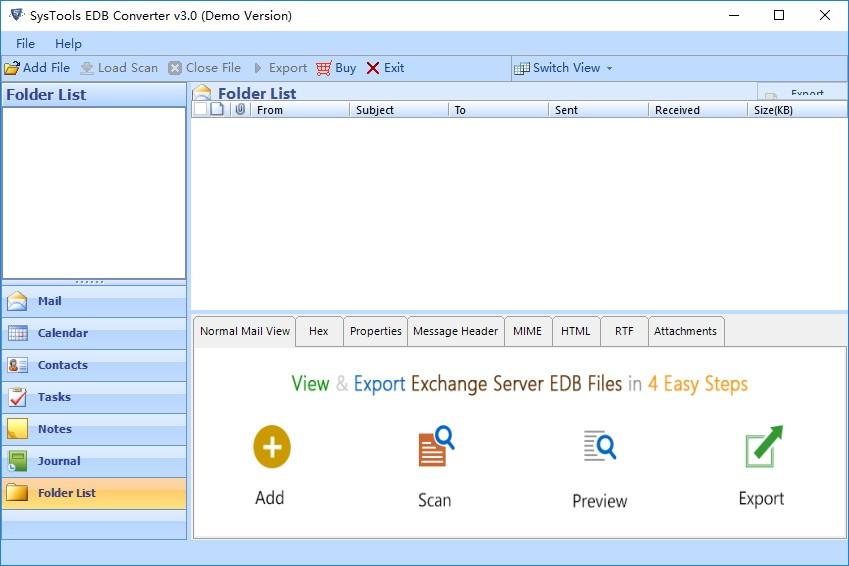Switch to the HTML tab

tap(576, 331)
